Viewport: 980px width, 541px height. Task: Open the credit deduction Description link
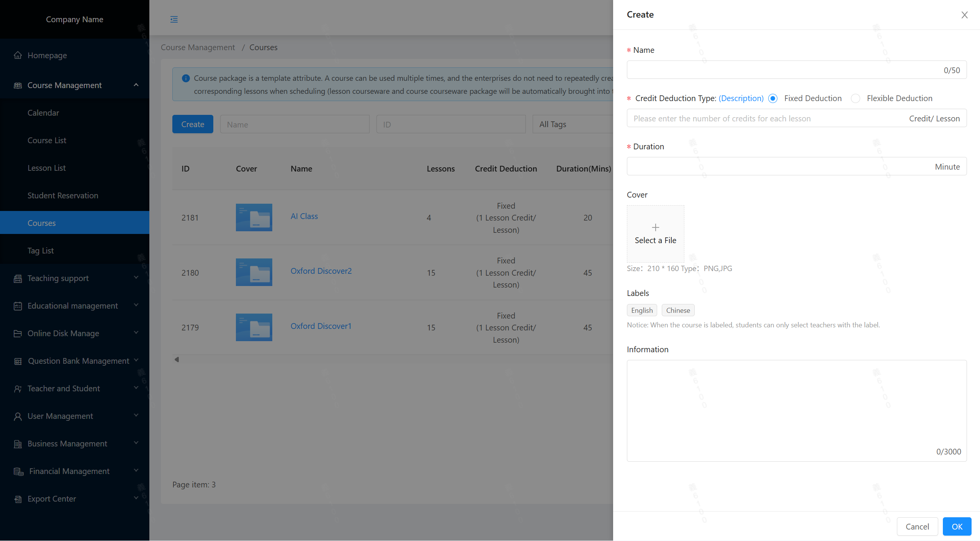point(741,98)
